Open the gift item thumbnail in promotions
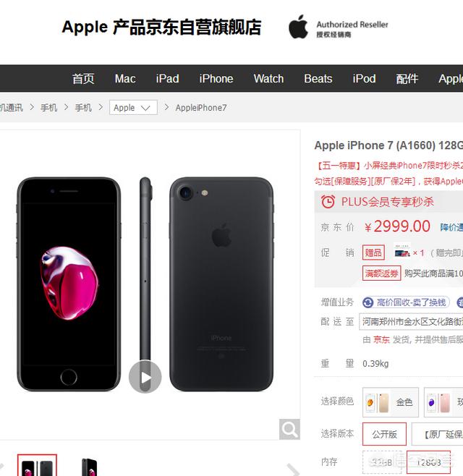463x476 pixels. pyautogui.click(x=402, y=251)
